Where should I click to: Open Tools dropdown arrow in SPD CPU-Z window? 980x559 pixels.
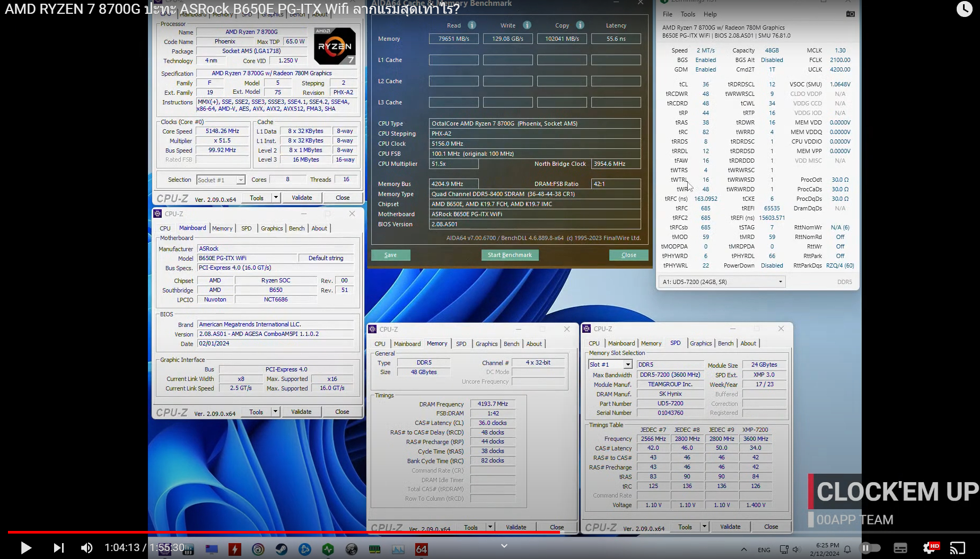704,527
